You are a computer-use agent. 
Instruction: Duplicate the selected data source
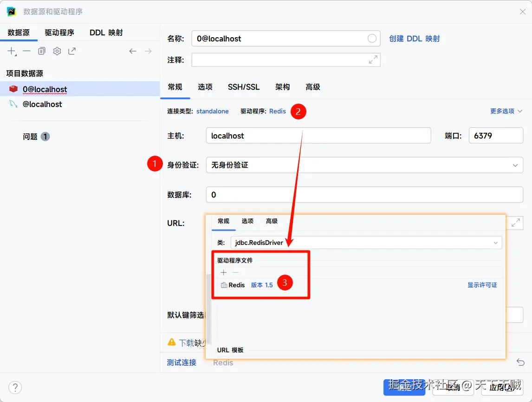42,51
